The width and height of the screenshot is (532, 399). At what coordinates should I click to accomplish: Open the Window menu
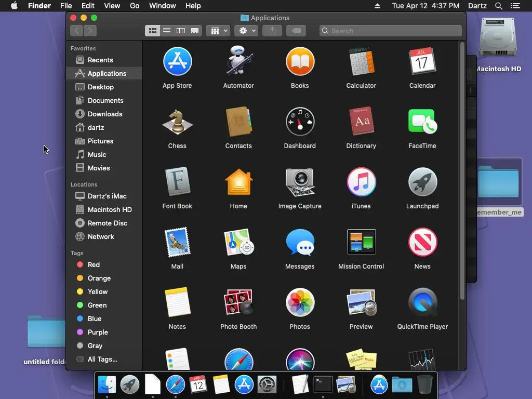point(163,6)
